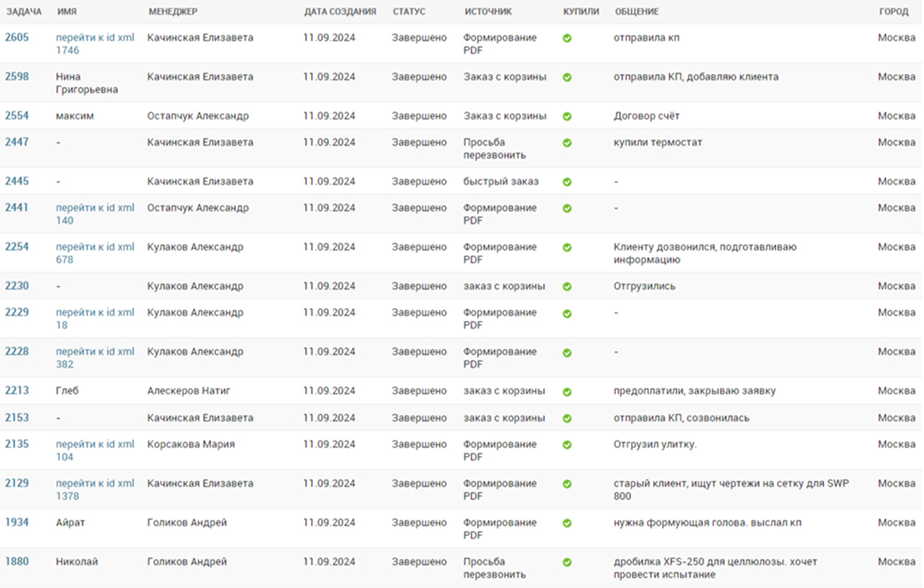The height and width of the screenshot is (588, 924).
Task: Click the green checkmark in row 2135
Action: coord(567,445)
